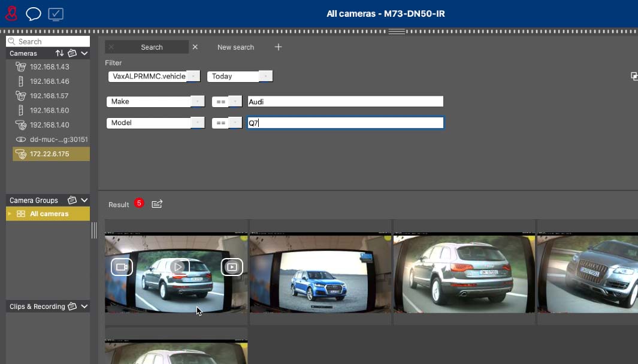Click the camera icon for 172.22.6.175

point(21,154)
